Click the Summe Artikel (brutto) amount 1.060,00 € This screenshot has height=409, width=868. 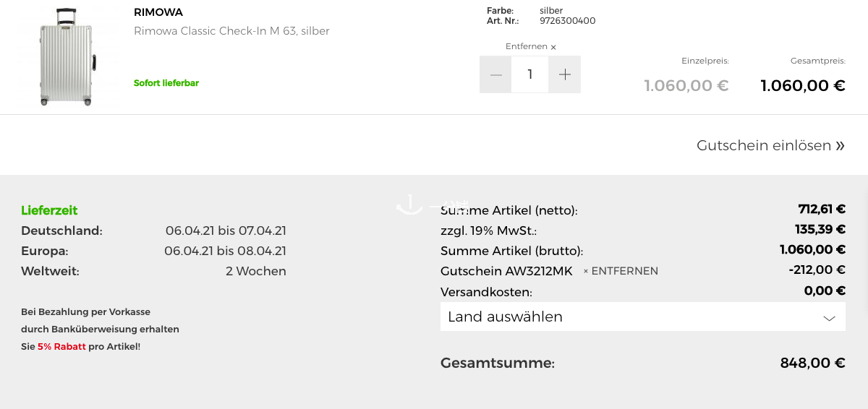click(812, 249)
